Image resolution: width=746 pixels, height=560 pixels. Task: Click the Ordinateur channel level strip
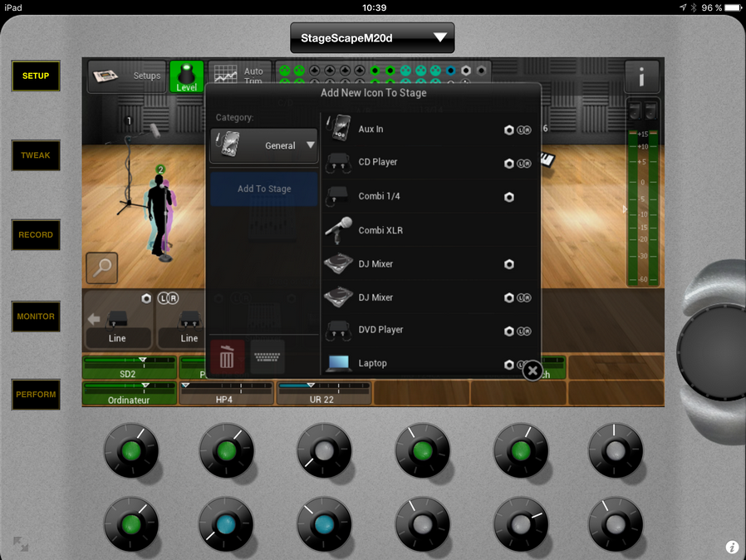click(129, 393)
